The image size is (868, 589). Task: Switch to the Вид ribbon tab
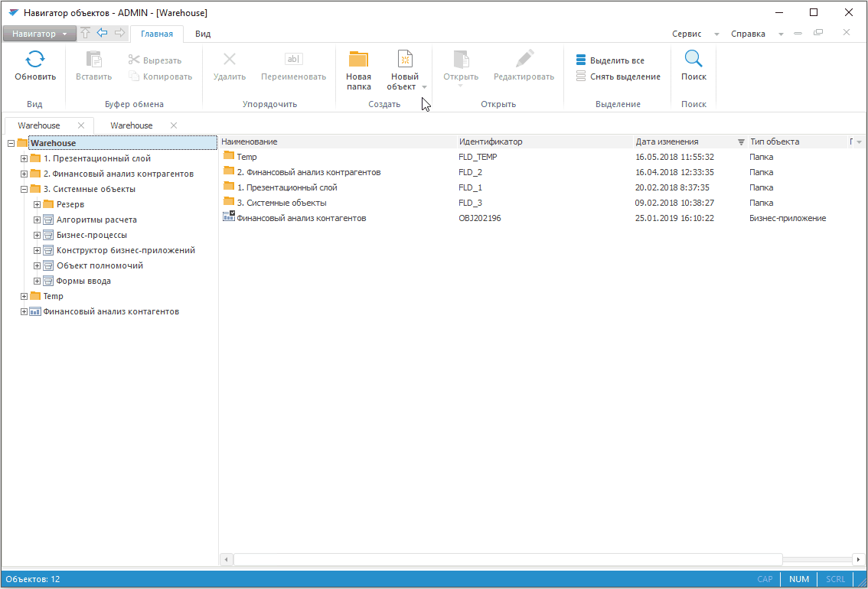[x=203, y=34]
